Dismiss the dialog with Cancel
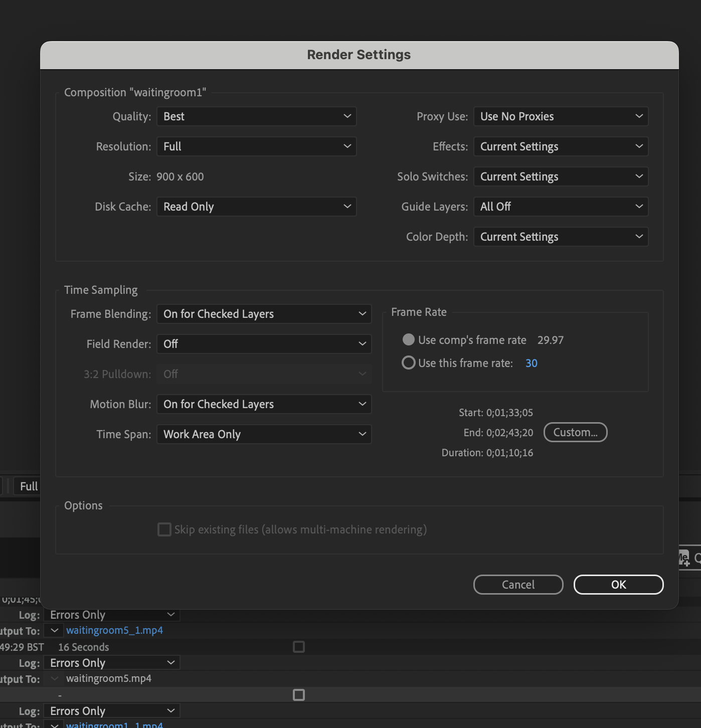Image resolution: width=701 pixels, height=728 pixels. 518,584
